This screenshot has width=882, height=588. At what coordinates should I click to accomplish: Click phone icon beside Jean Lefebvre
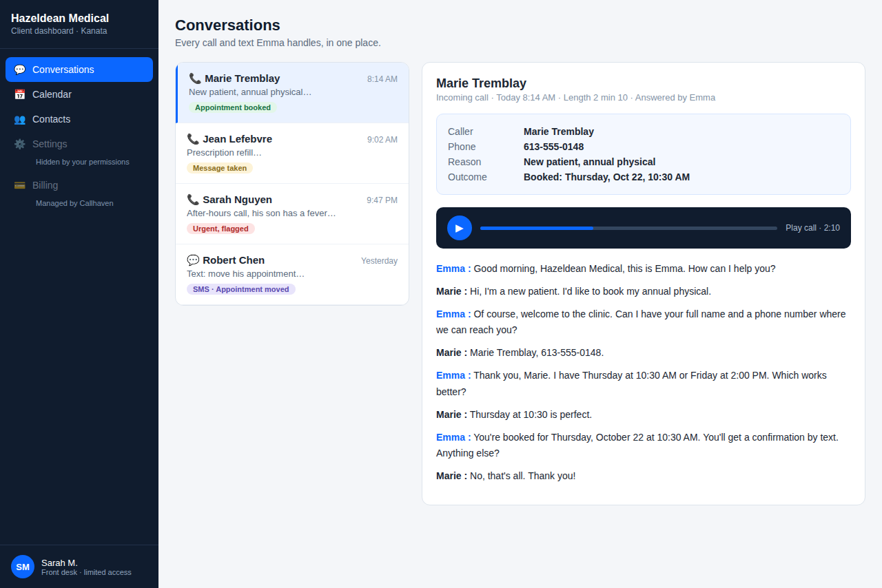pos(193,139)
